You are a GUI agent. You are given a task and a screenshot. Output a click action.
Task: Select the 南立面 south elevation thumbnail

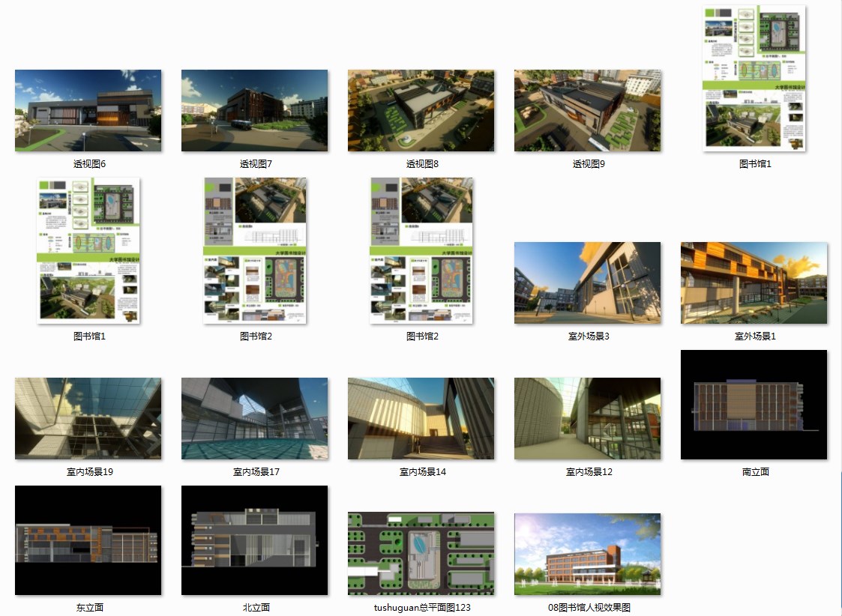click(x=754, y=405)
